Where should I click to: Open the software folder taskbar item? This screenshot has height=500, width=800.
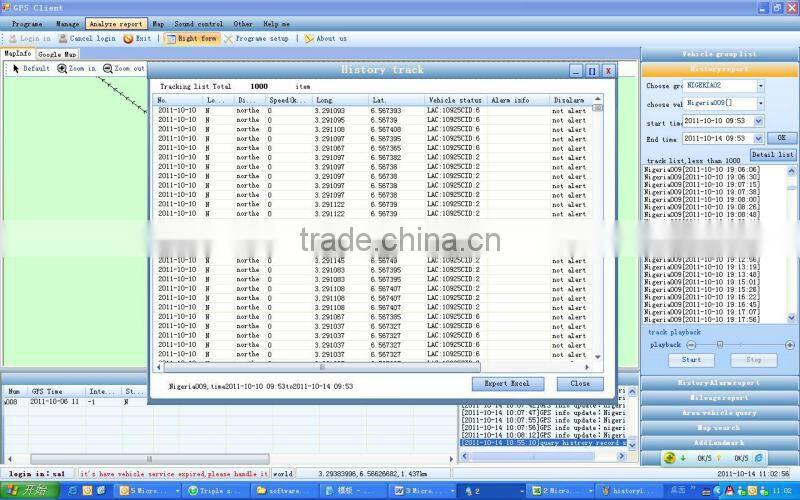[x=283, y=491]
